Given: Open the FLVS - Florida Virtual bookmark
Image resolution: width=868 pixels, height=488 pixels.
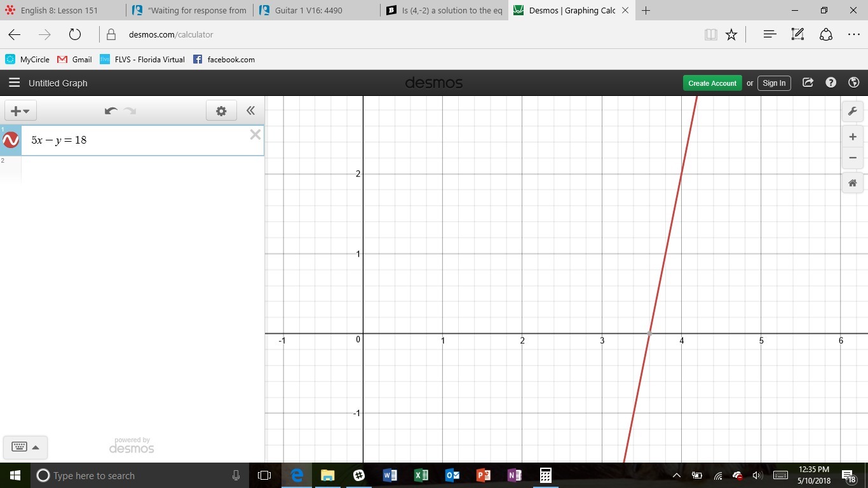Looking at the screenshot, I should click(x=142, y=59).
